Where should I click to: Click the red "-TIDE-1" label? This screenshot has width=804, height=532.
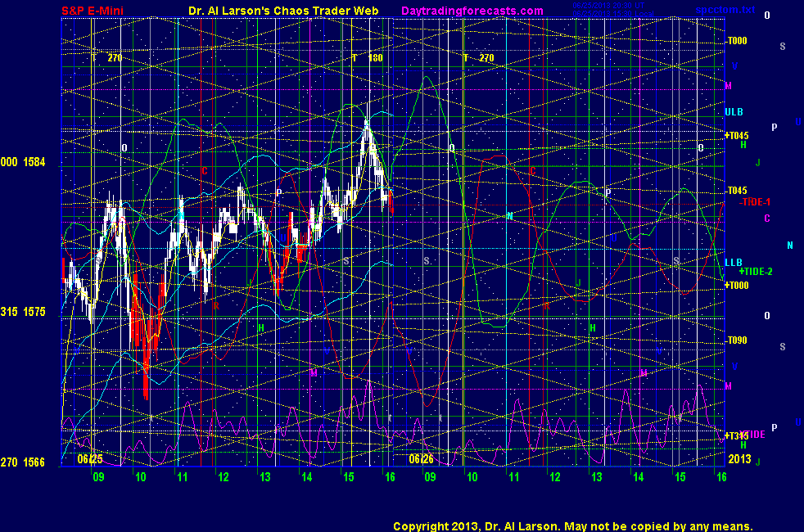point(755,202)
